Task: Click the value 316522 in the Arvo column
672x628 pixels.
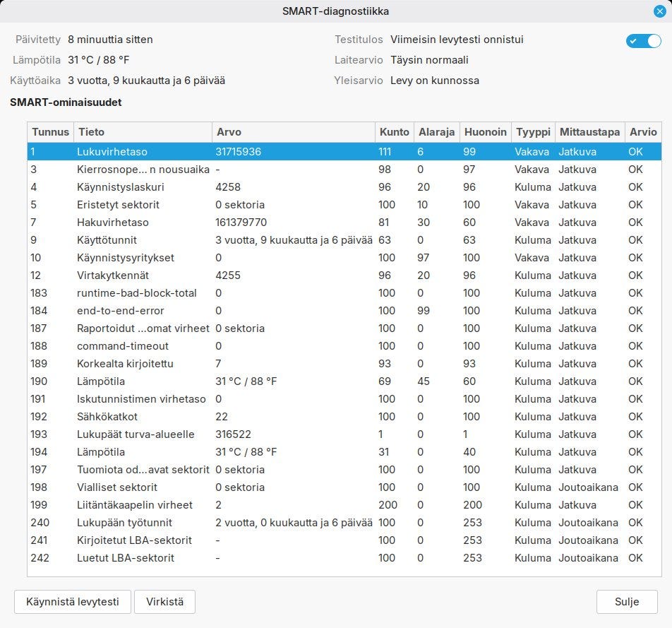Action: click(233, 434)
